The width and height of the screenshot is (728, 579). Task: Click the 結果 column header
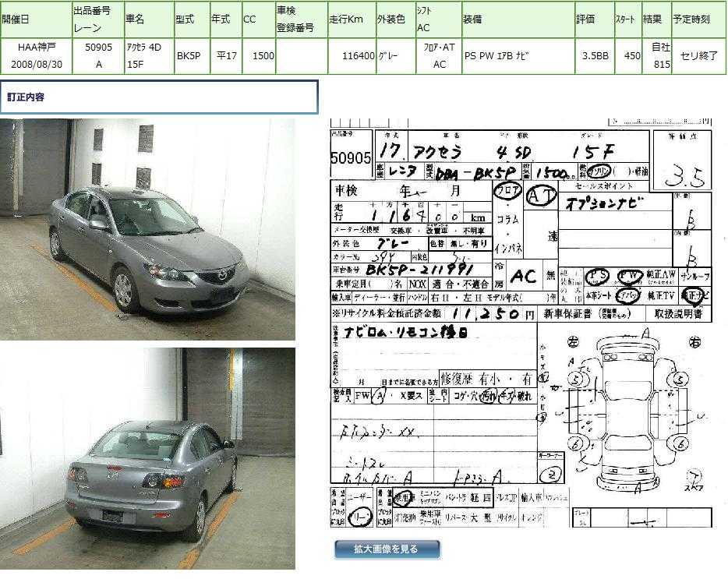click(x=656, y=19)
